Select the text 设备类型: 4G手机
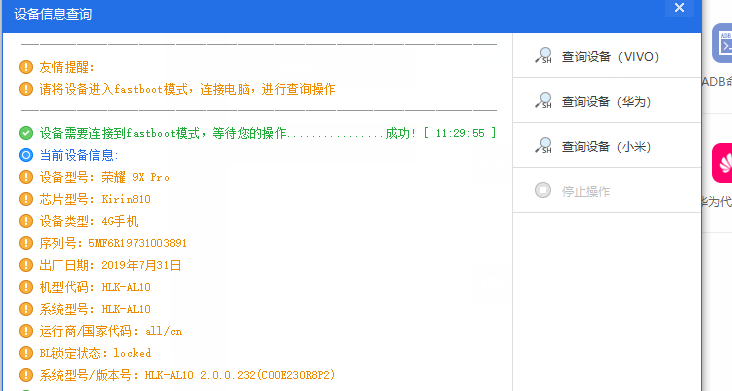 [x=89, y=221]
